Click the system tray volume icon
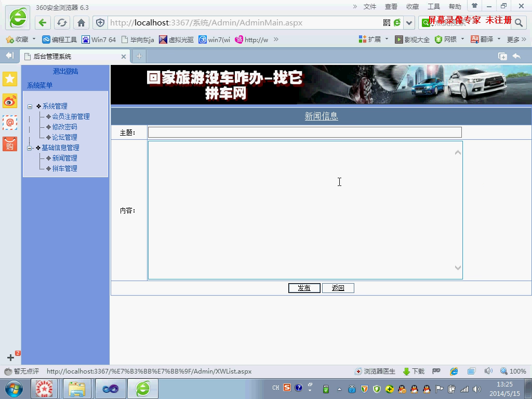The image size is (532, 399). (x=477, y=390)
